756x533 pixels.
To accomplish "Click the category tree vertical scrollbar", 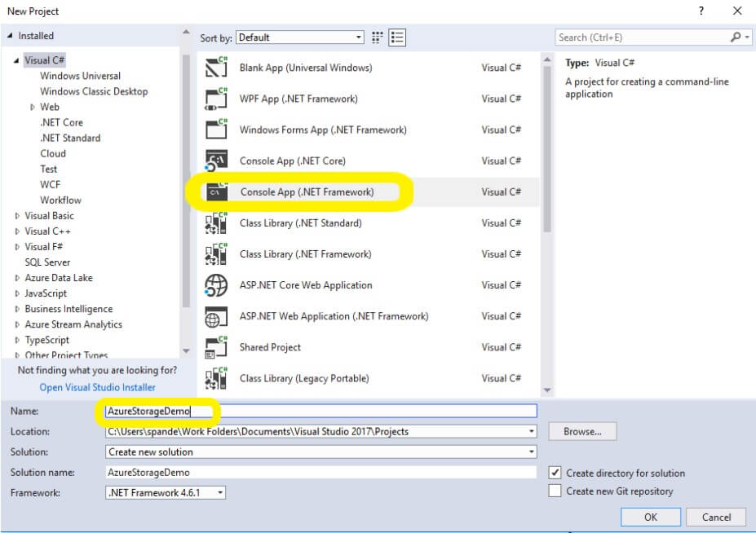I will 186,181.
